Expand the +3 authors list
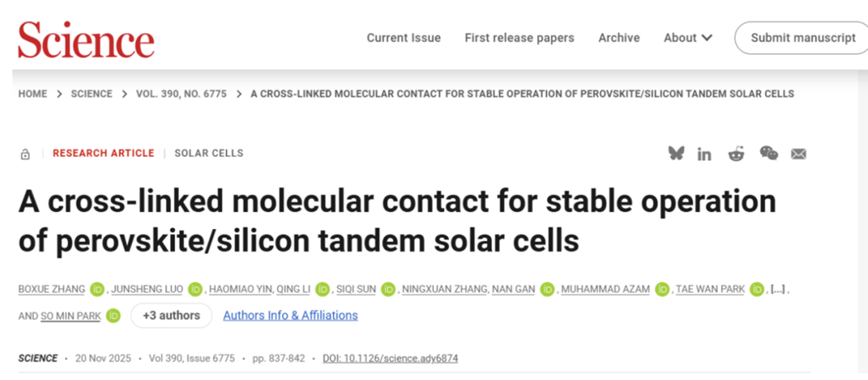Image resolution: width=868 pixels, height=380 pixels. point(171,316)
